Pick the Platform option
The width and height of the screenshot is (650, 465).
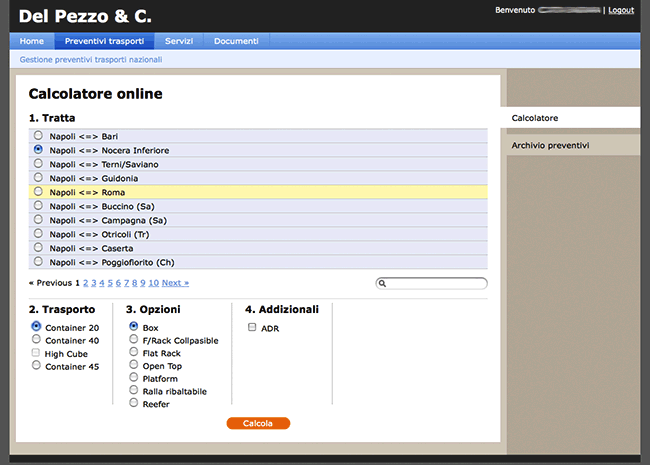coord(133,377)
